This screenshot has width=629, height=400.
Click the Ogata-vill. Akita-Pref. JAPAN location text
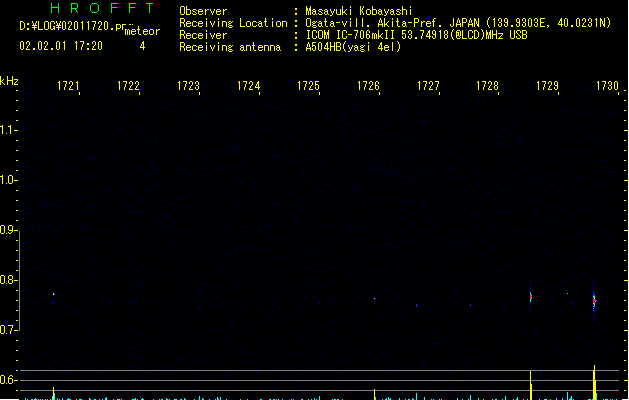pos(392,23)
